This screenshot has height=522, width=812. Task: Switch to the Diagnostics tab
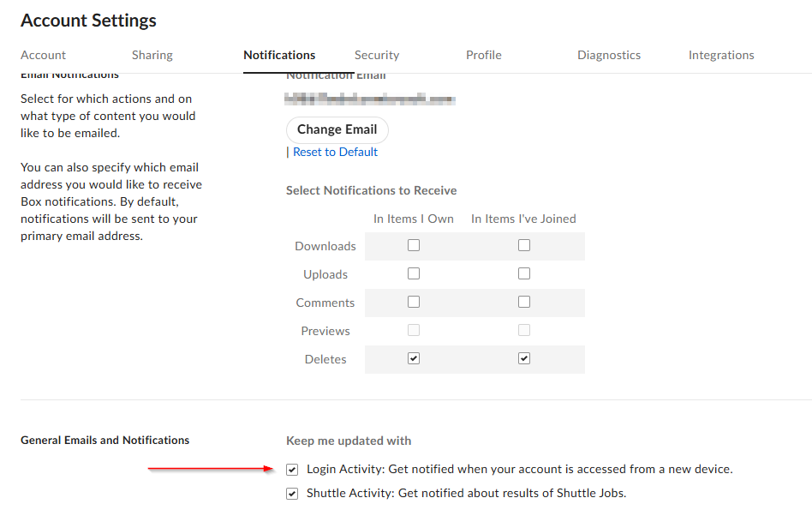pyautogui.click(x=609, y=55)
